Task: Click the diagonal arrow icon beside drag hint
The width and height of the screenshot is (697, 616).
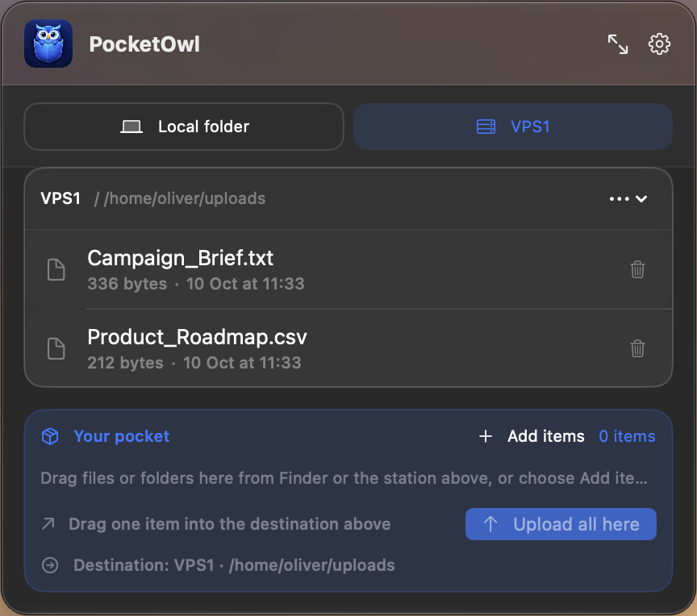Action: (x=48, y=524)
